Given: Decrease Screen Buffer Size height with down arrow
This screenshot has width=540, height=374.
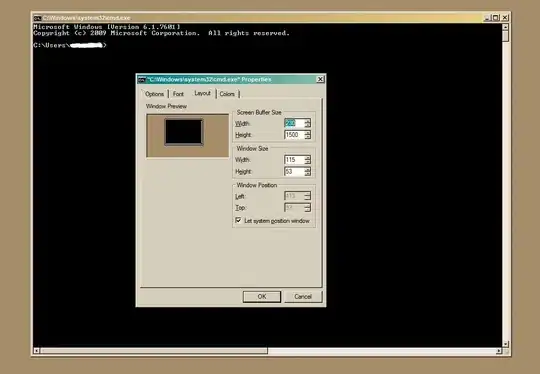Looking at the screenshot, I should click(308, 137).
